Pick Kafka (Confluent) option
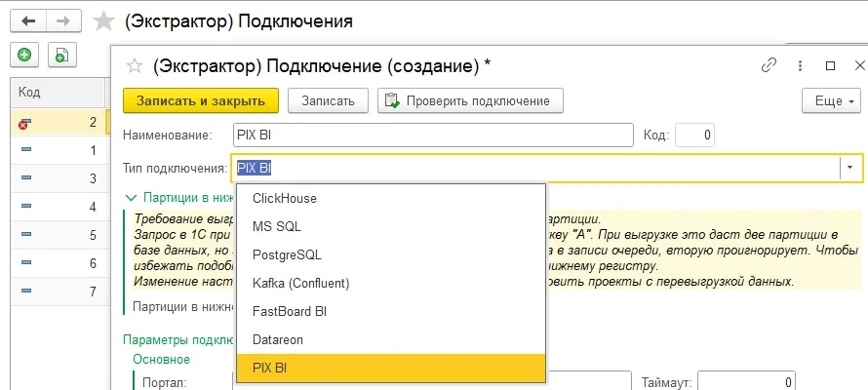Image resolution: width=868 pixels, height=390 pixels. (x=300, y=283)
